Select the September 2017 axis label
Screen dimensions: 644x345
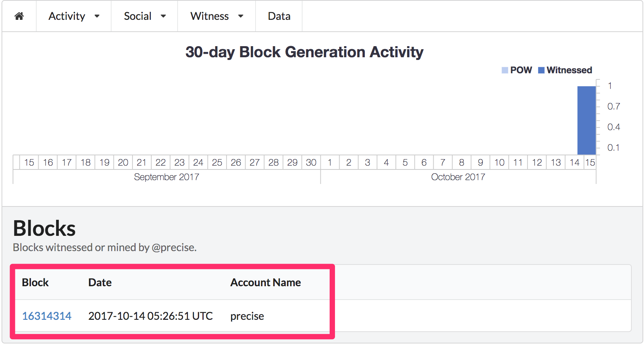(167, 177)
